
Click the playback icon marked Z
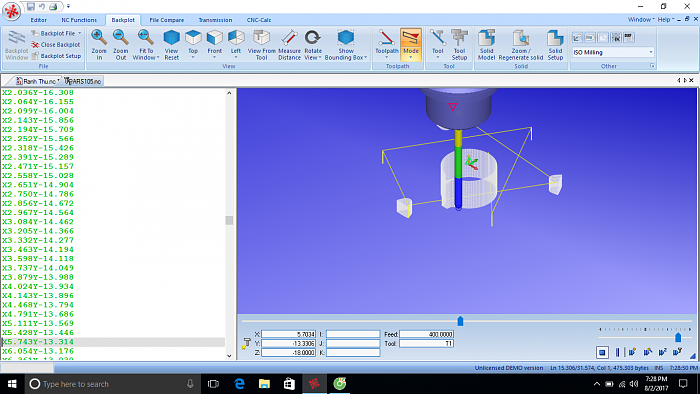click(663, 353)
